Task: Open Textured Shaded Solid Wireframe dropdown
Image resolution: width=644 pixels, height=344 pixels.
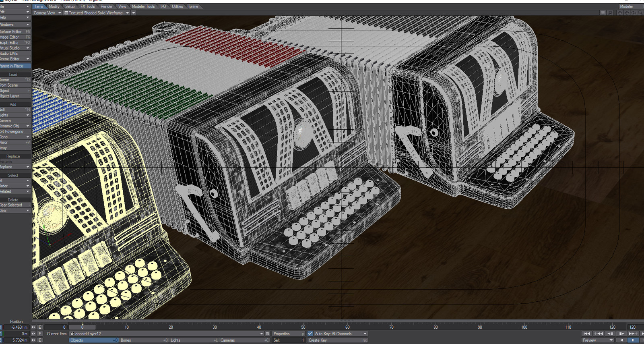Action: tap(97, 13)
